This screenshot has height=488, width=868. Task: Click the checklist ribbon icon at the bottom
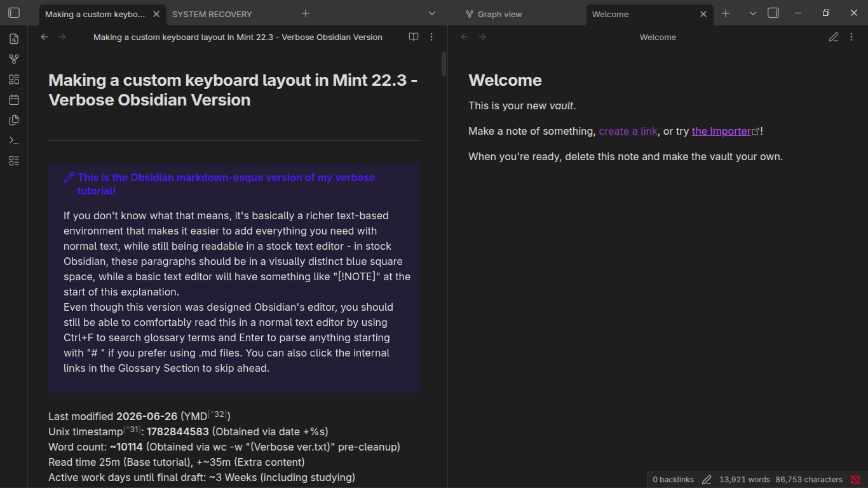[14, 161]
